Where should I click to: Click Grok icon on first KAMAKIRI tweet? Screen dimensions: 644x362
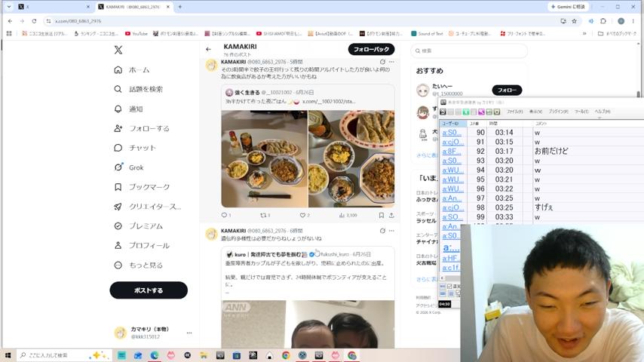pyautogui.click(x=382, y=62)
